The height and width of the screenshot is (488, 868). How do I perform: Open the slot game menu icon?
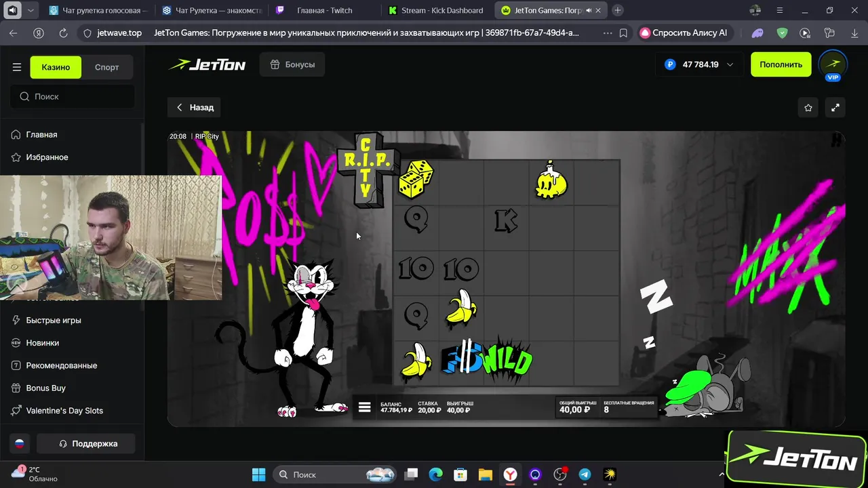364,407
